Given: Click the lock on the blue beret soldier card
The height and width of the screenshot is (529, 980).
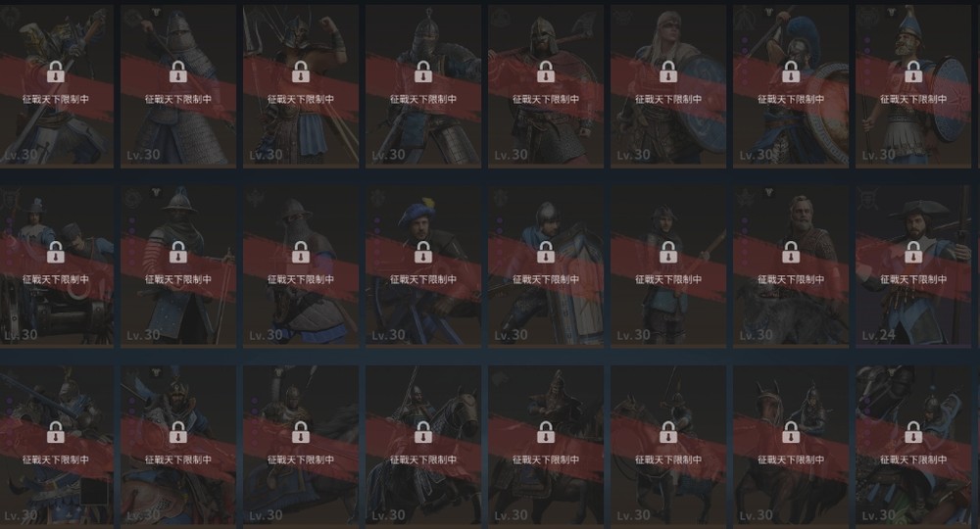Looking at the screenshot, I should (x=423, y=253).
